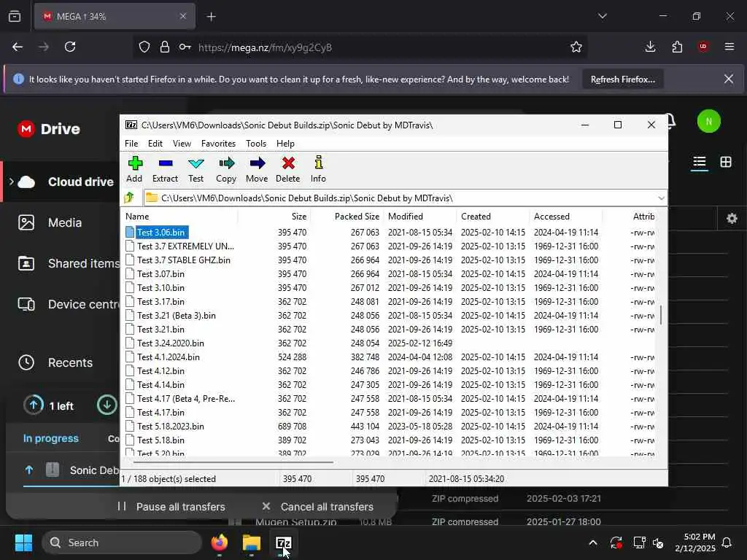Open File Explorer from the taskbar
The height and width of the screenshot is (560, 747).
tap(252, 542)
